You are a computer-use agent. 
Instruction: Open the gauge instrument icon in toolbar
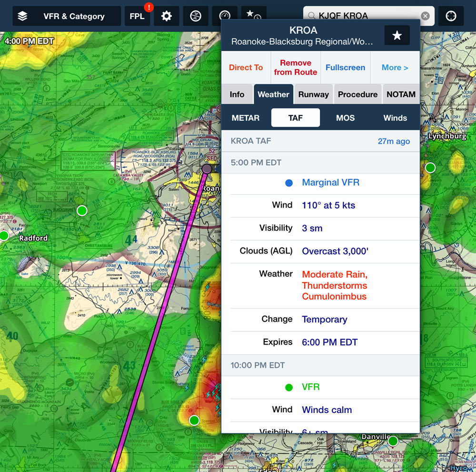(x=225, y=15)
